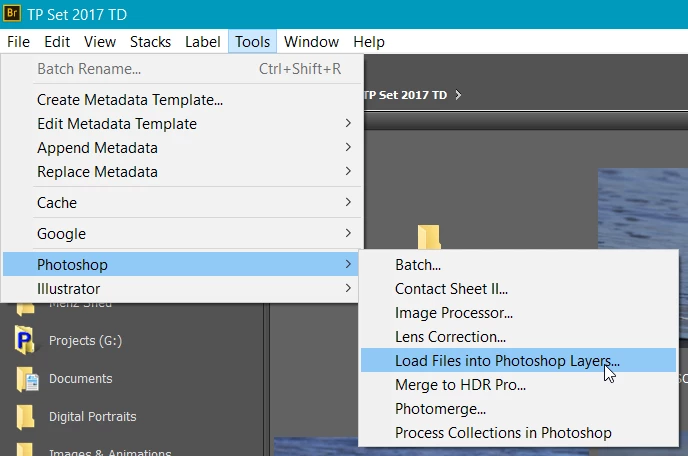This screenshot has height=456, width=688.
Task: Expand the Illustrator submenu
Action: point(181,289)
